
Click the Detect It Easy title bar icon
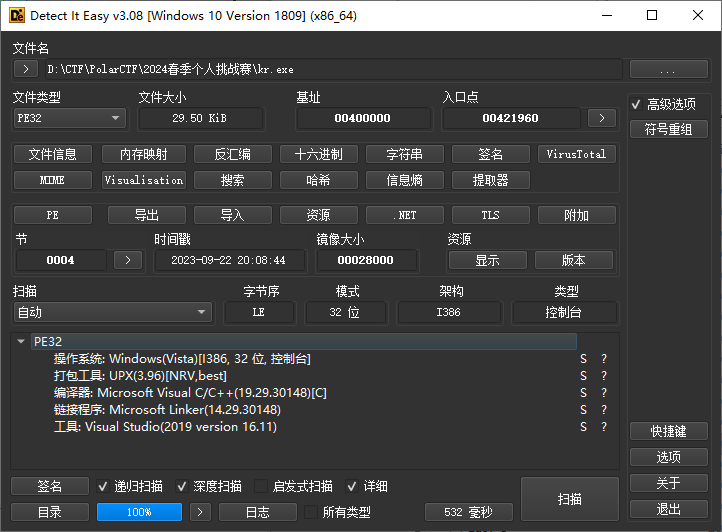(17, 15)
